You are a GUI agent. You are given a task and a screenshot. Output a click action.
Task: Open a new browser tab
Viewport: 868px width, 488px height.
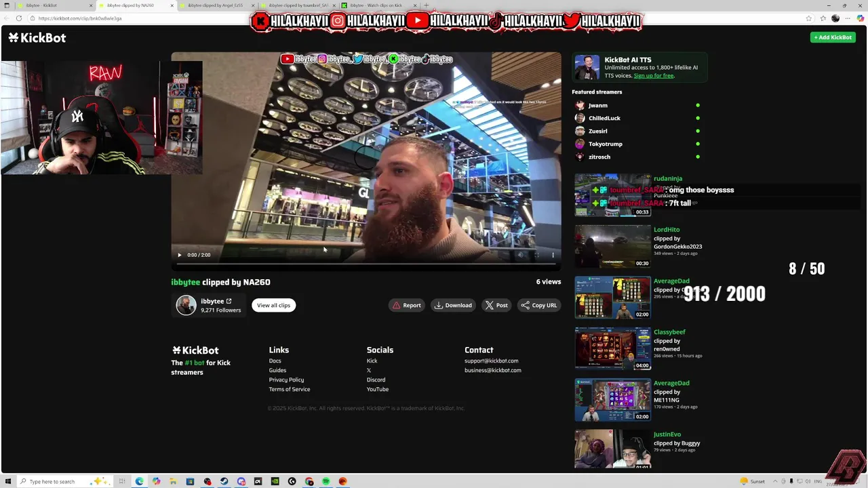(427, 5)
